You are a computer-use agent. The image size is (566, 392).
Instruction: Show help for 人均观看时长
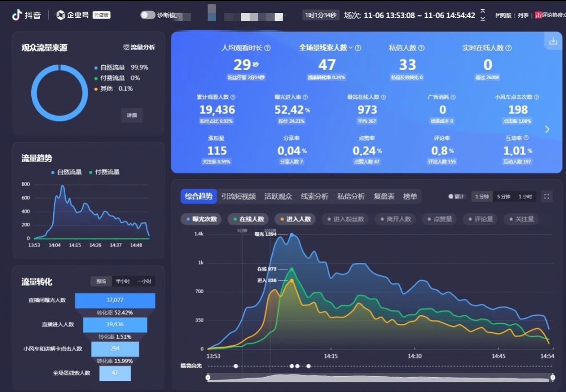[x=267, y=48]
